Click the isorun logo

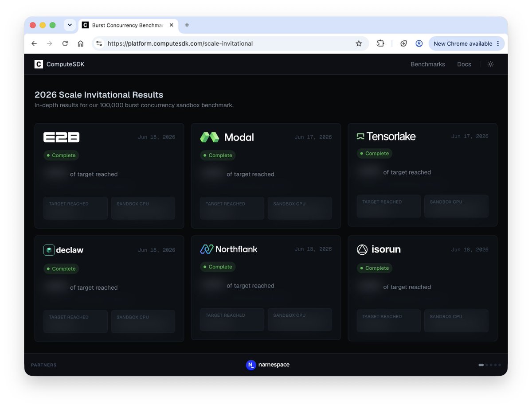(379, 249)
